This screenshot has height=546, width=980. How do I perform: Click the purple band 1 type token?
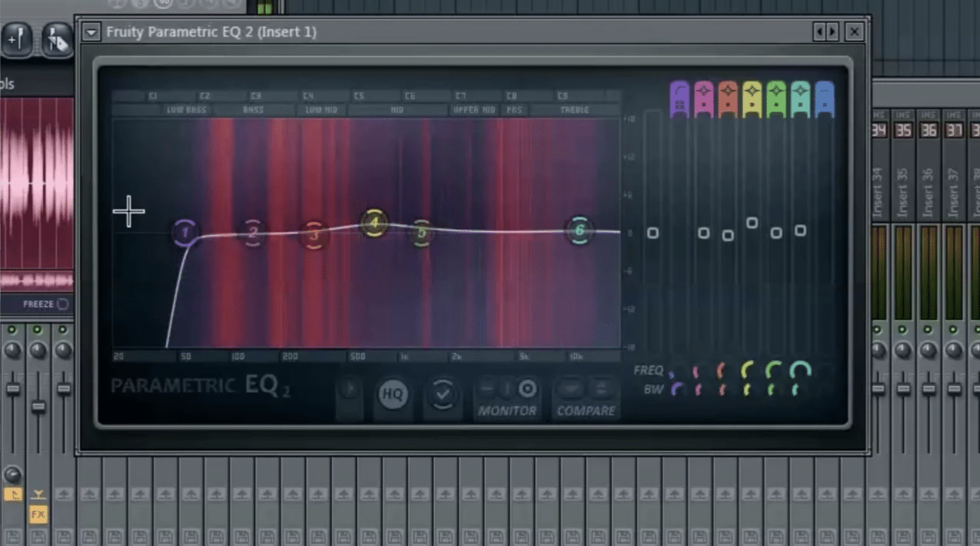[x=679, y=99]
